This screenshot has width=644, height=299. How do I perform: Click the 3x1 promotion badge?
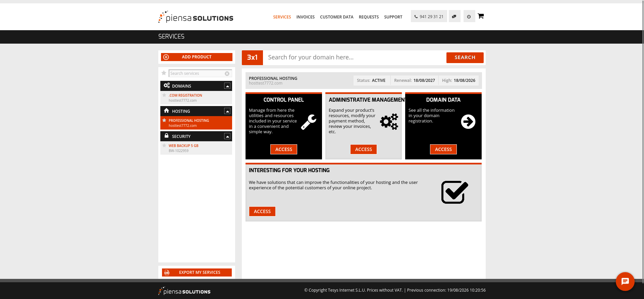pyautogui.click(x=252, y=57)
